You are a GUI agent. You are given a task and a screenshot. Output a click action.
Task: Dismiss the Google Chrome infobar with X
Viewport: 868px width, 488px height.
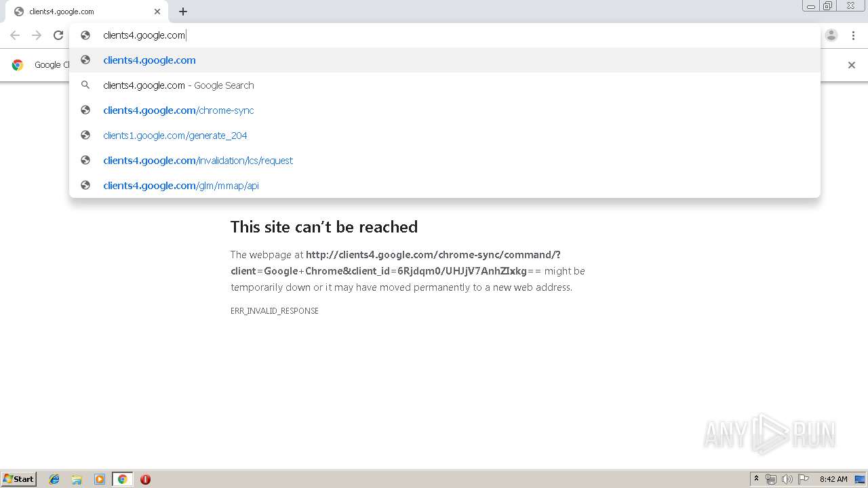[x=852, y=65]
